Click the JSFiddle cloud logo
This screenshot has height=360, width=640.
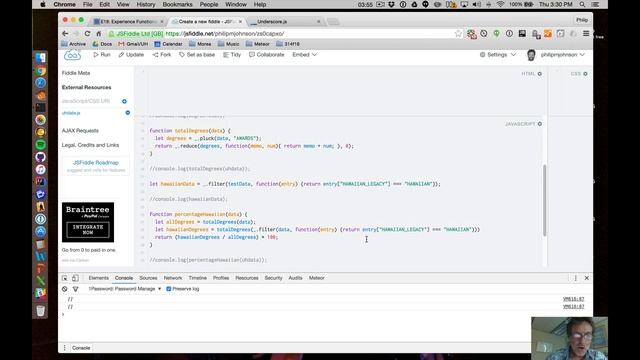tap(72, 55)
